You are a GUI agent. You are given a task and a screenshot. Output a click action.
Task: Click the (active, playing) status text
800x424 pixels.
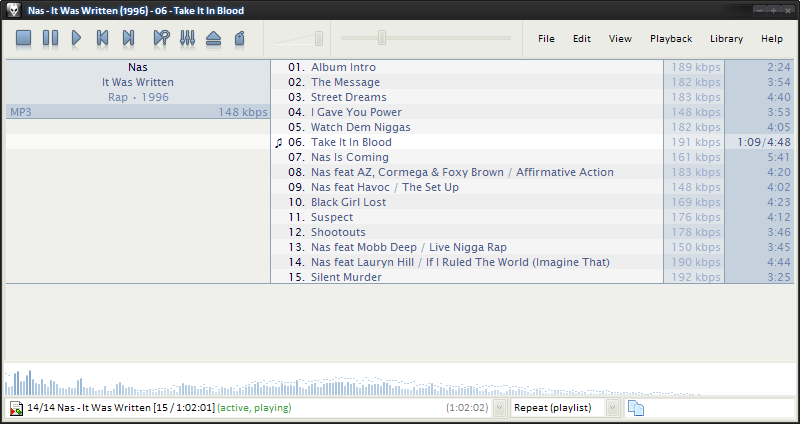[x=254, y=408]
